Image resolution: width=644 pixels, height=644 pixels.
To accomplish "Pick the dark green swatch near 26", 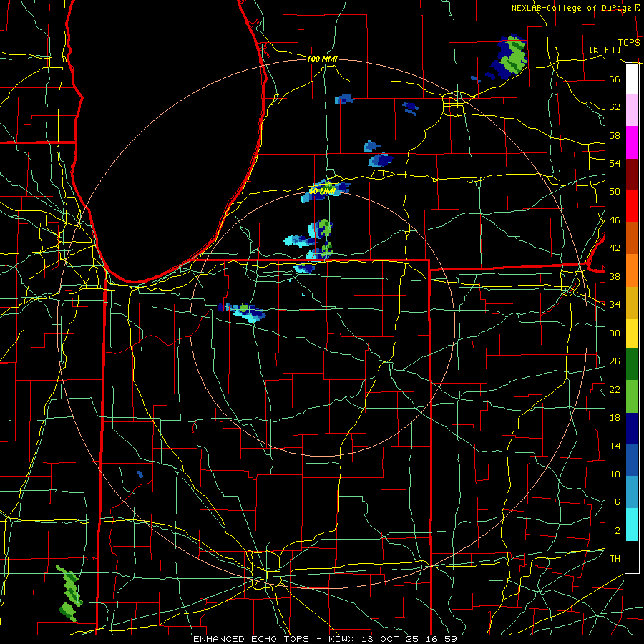I will tap(632, 364).
